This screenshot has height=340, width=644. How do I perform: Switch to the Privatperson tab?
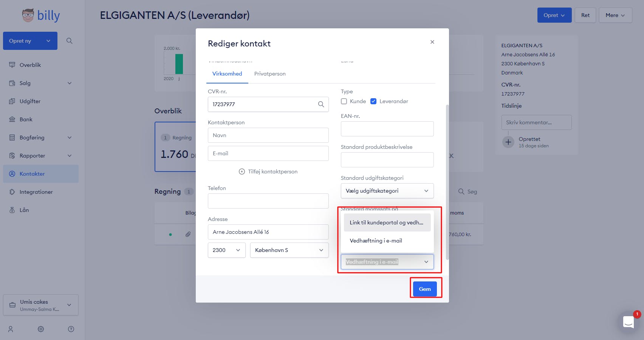click(270, 74)
